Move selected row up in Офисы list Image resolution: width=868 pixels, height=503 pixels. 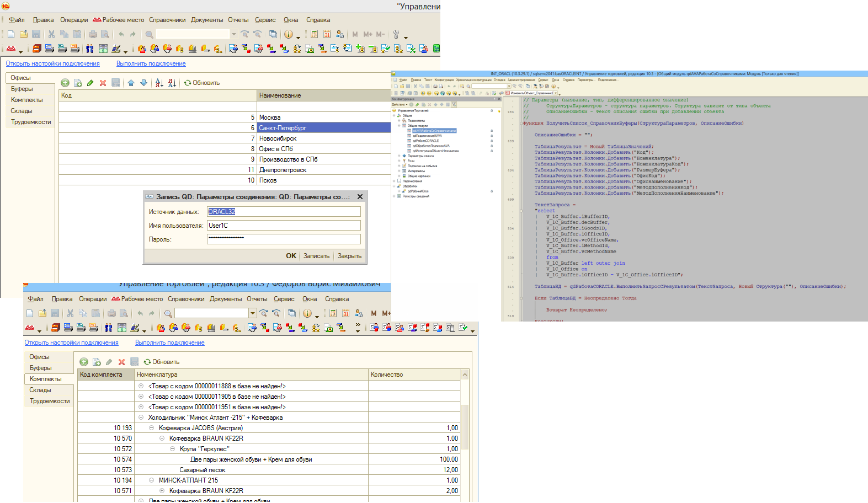click(131, 83)
